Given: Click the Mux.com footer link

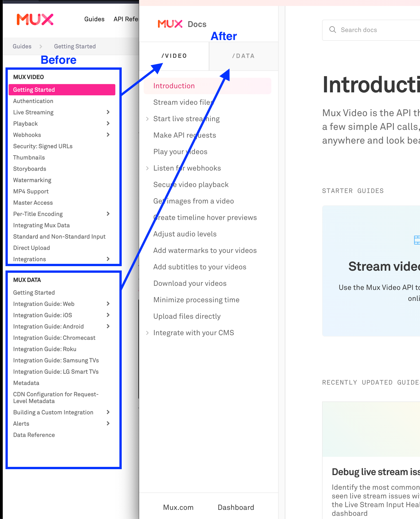Looking at the screenshot, I should [178, 507].
